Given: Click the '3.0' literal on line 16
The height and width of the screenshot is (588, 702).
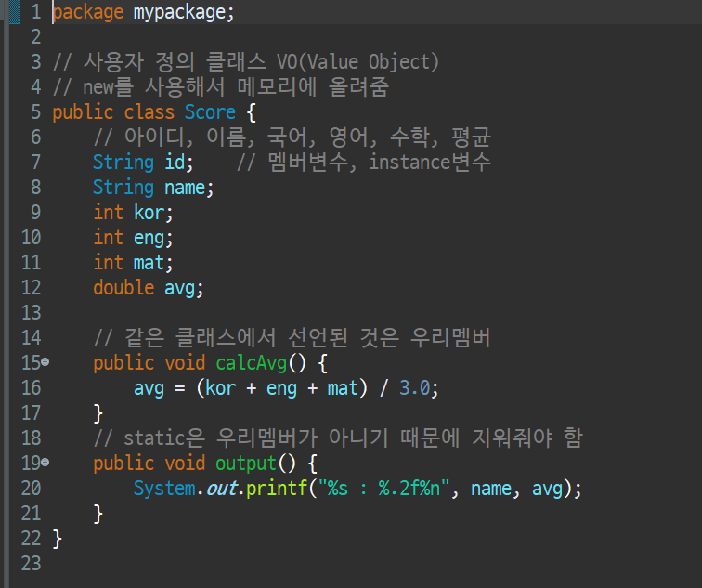Looking at the screenshot, I should [x=414, y=388].
